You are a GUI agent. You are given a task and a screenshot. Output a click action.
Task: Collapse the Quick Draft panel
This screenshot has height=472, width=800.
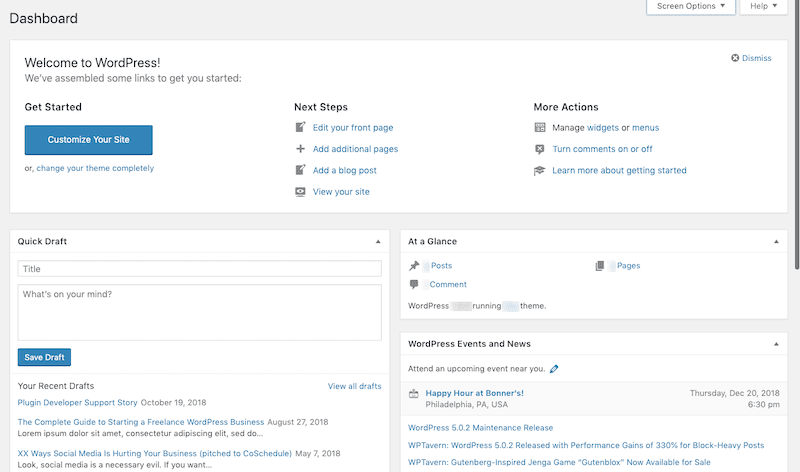(x=378, y=242)
